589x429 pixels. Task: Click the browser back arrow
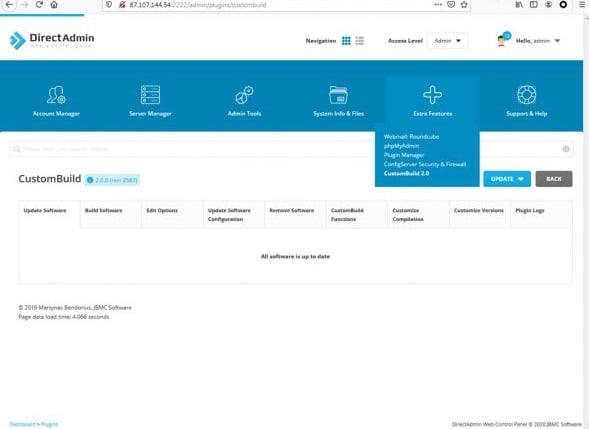coord(9,5)
